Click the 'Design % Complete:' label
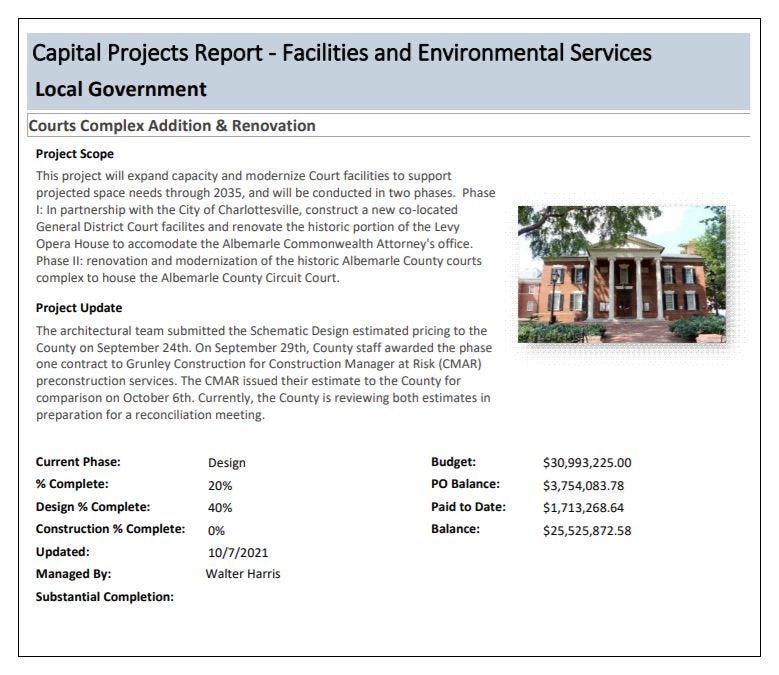Image resolution: width=779 pixels, height=675 pixels. click(x=93, y=507)
